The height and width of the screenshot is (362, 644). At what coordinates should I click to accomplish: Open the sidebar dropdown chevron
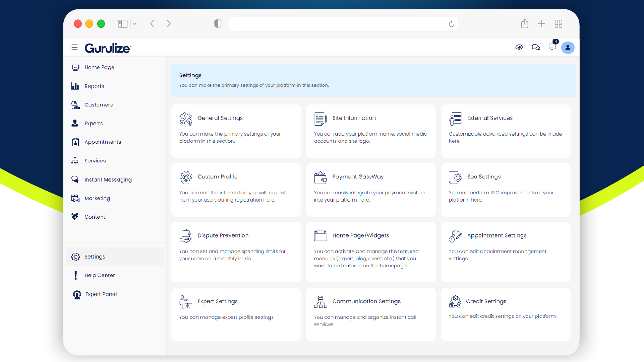coord(135,23)
